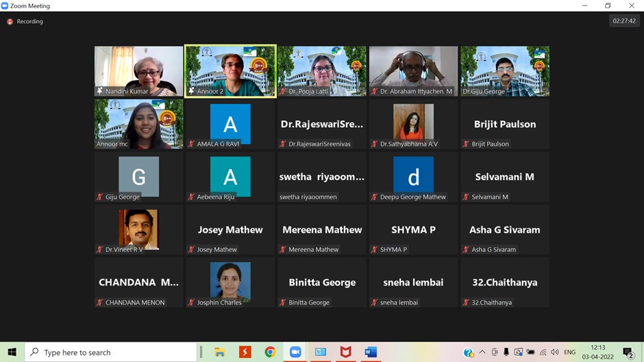Select the Annoor 2 active speaker tile
Screen dimensions: 644x362
[230, 71]
